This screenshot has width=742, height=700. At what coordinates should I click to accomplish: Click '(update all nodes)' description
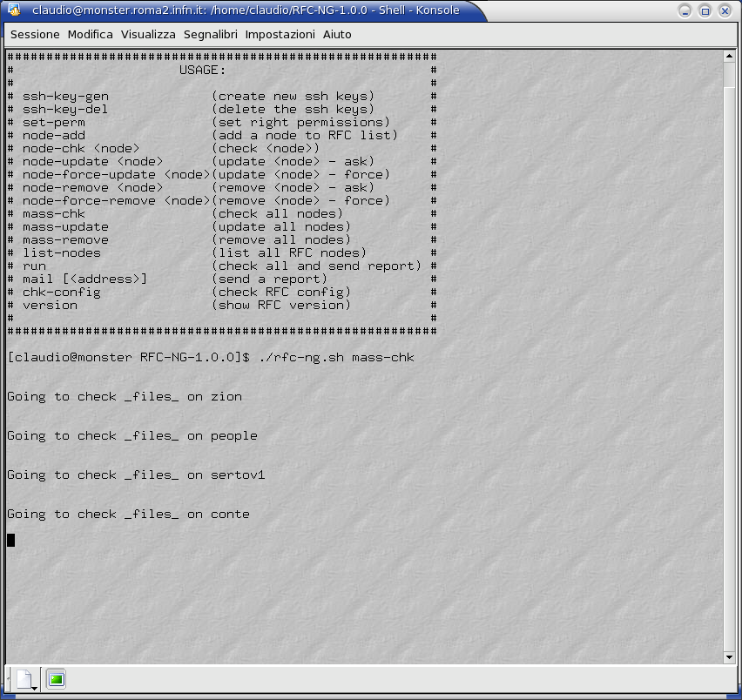tap(281, 227)
